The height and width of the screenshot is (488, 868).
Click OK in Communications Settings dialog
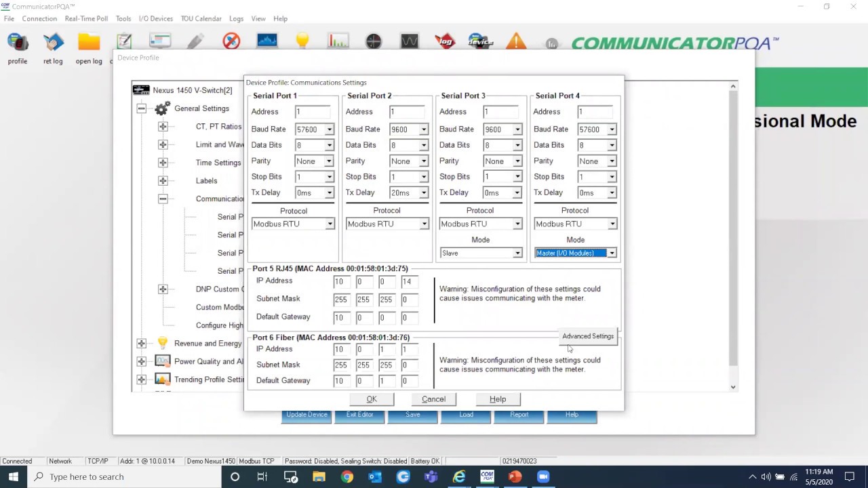pos(372,399)
